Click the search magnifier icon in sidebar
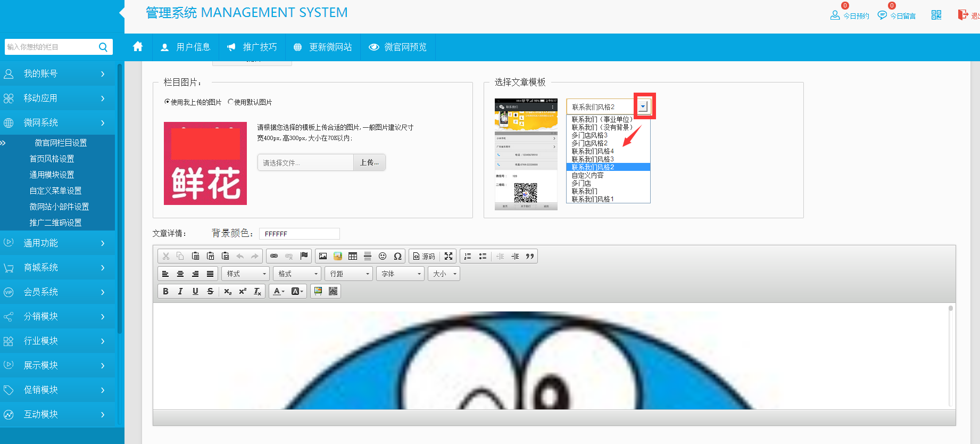This screenshot has height=444, width=980. tap(103, 47)
